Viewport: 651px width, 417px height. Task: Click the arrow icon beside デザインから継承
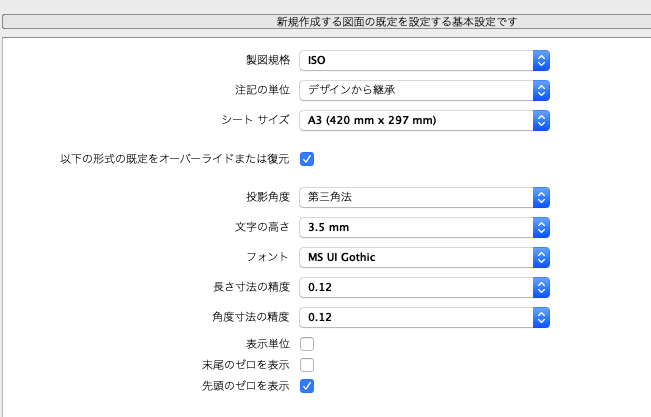541,91
